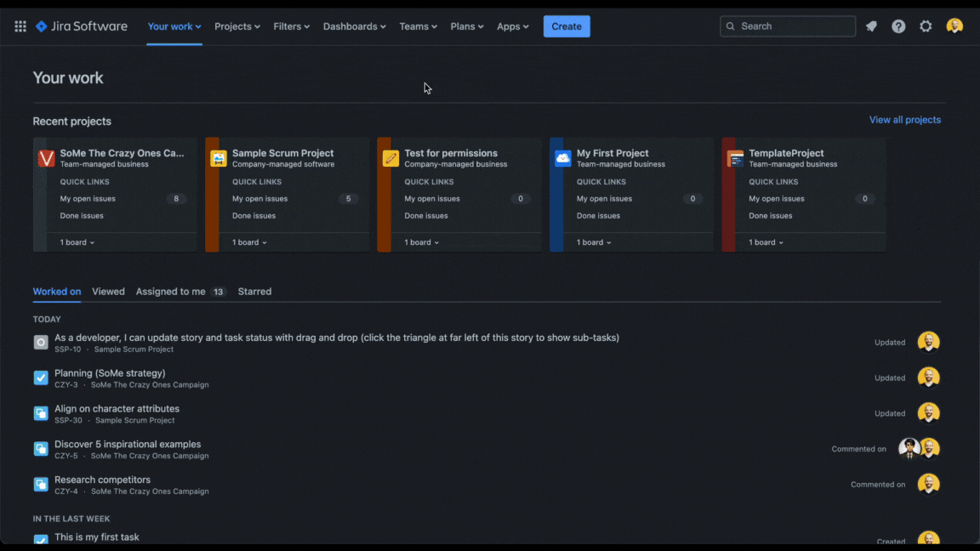Click the story icon for SSP-10
Viewport: 980px width, 551px height.
tap(41, 343)
